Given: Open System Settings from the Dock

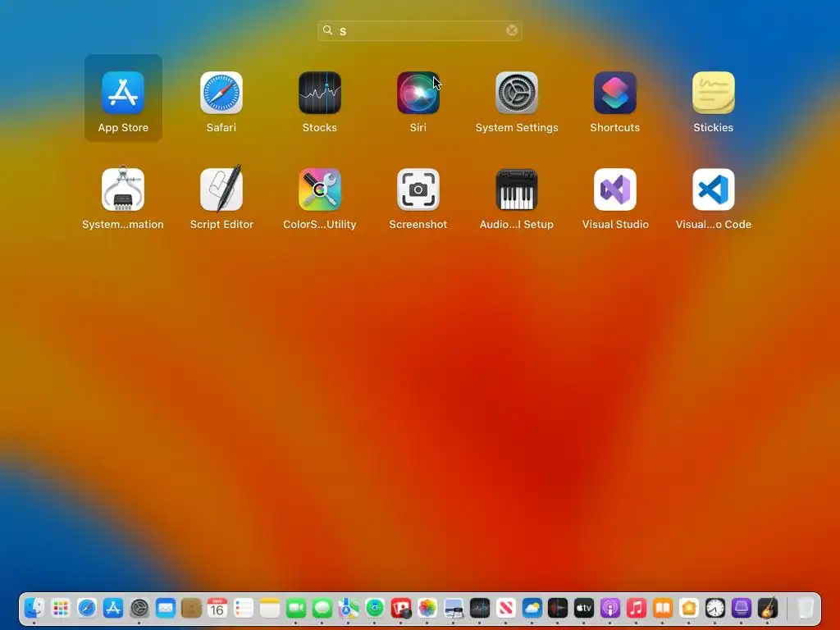Looking at the screenshot, I should tap(139, 608).
